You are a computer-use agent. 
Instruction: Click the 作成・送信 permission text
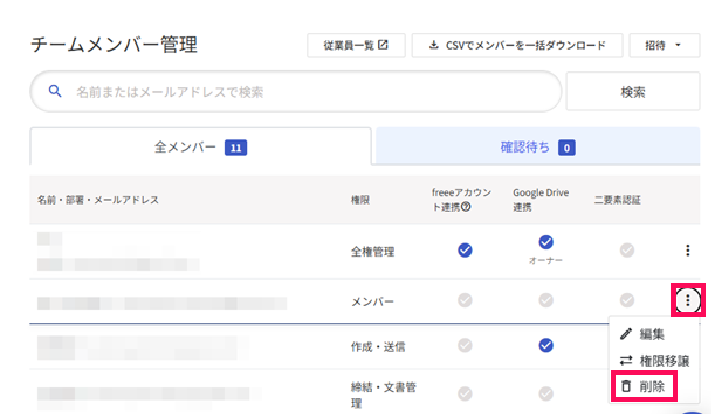[378, 347]
